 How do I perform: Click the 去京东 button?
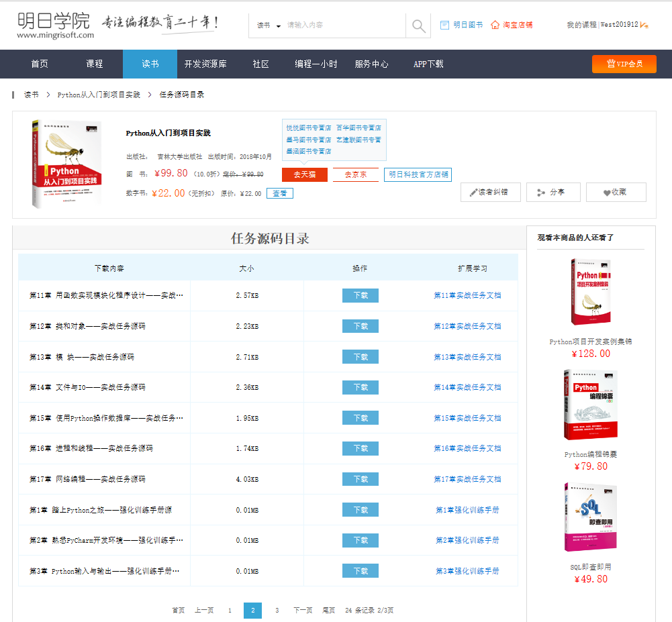[x=356, y=174]
